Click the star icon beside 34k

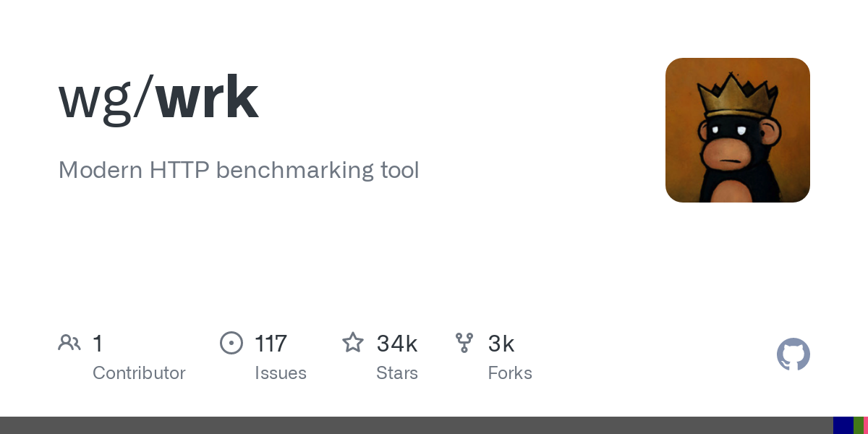point(353,342)
